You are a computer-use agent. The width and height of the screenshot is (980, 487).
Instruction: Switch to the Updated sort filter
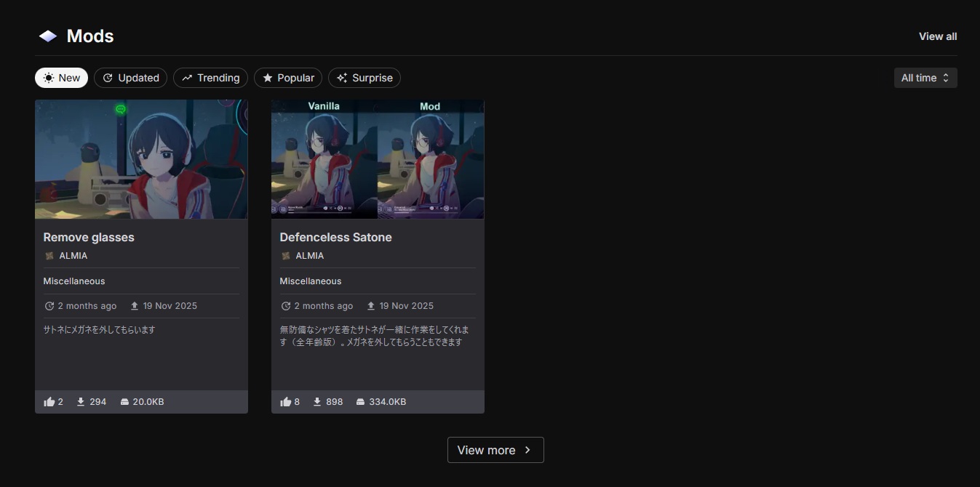coord(131,78)
